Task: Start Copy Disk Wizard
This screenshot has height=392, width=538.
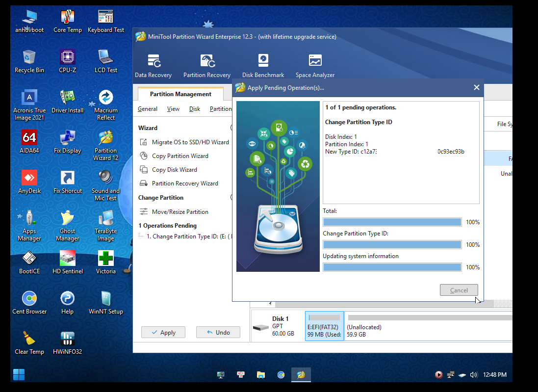Action: [168, 170]
